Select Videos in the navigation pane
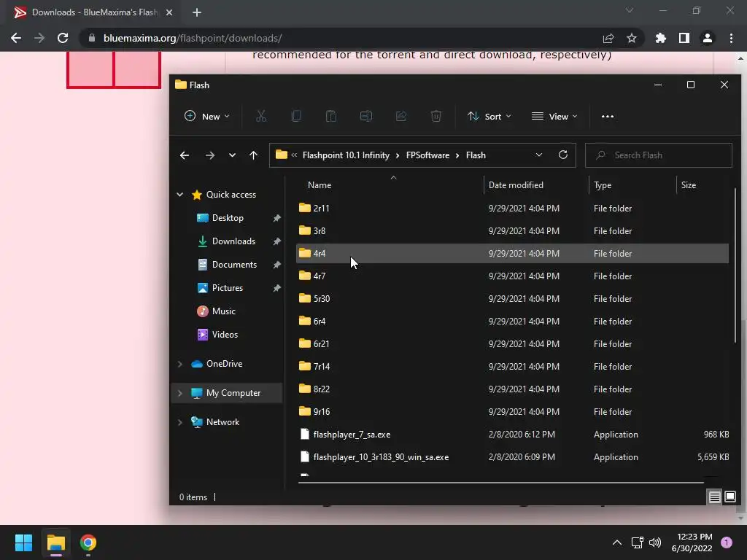This screenshot has height=560, width=747. coord(225,334)
